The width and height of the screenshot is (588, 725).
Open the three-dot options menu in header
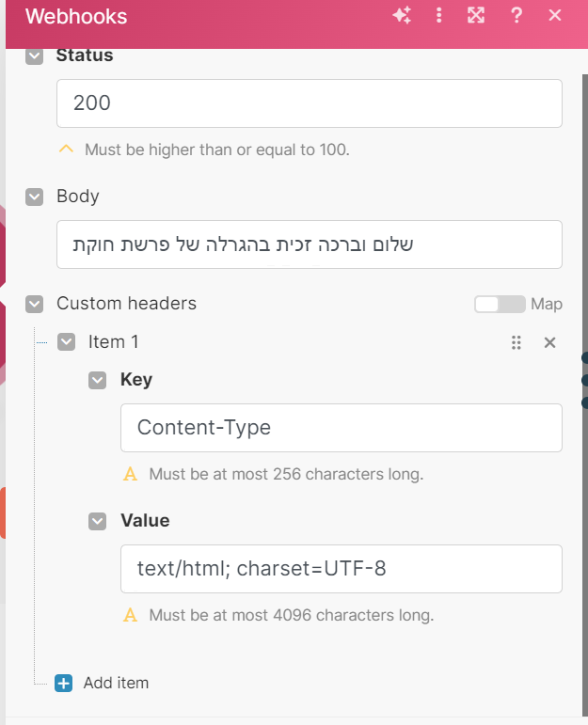pos(438,15)
